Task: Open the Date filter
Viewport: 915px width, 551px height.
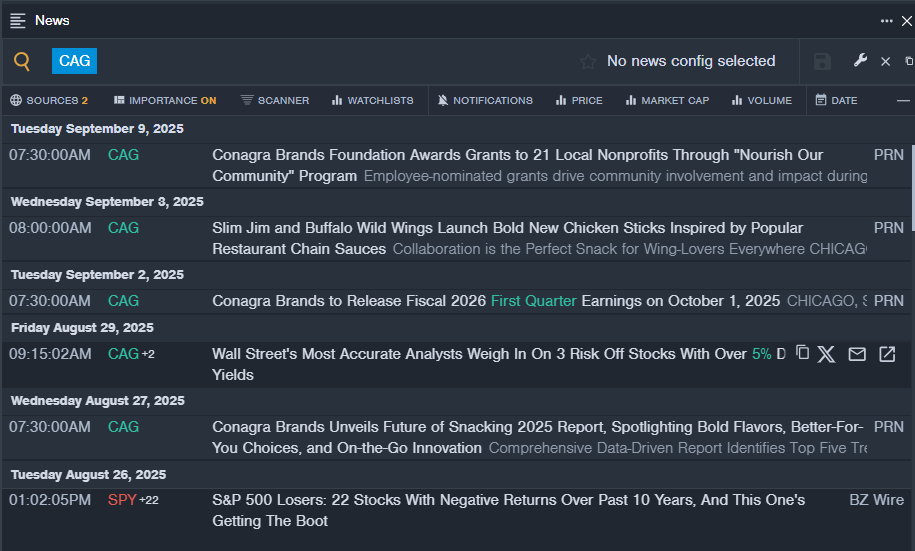Action: 836,100
